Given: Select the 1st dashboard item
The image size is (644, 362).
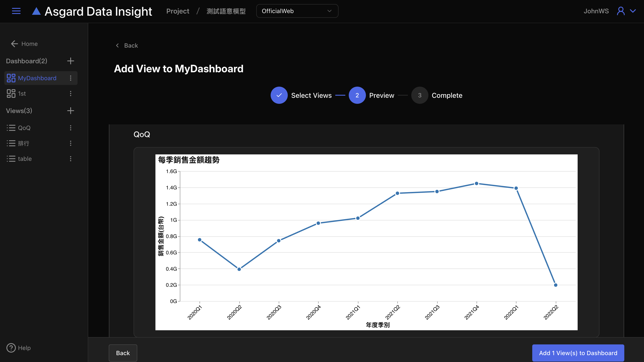Looking at the screenshot, I should click(22, 94).
